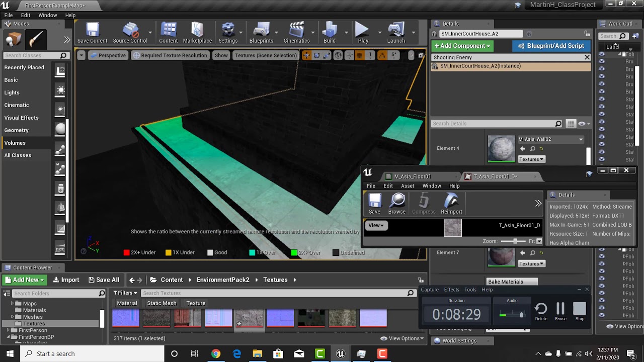Image resolution: width=644 pixels, height=362 pixels.
Task: Start Play in editor
Action: click(x=363, y=33)
